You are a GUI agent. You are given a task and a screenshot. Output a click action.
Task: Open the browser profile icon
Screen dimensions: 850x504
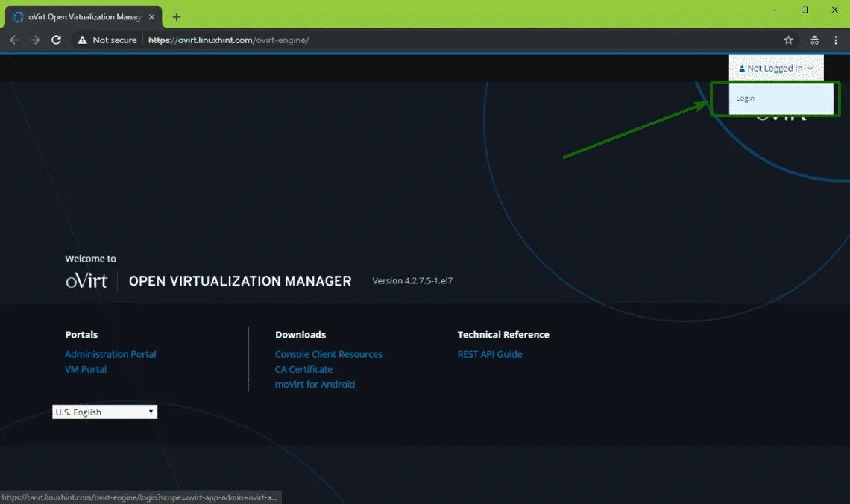pos(814,40)
